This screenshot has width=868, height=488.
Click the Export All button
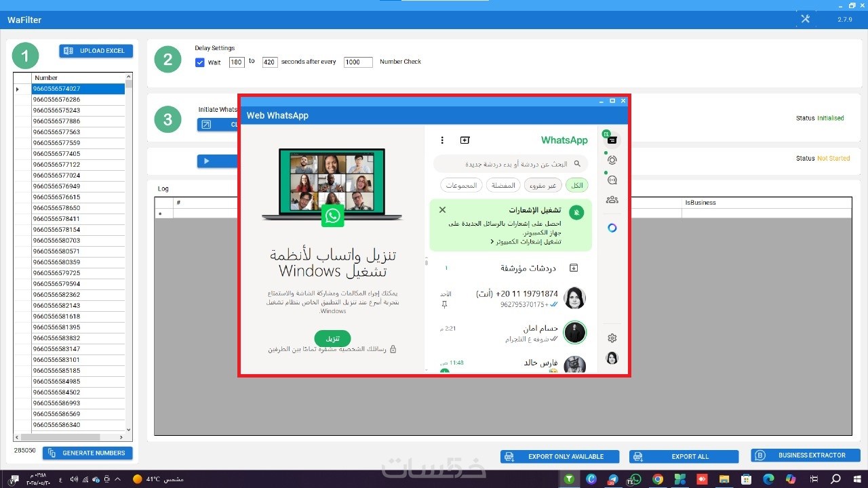tap(684, 457)
